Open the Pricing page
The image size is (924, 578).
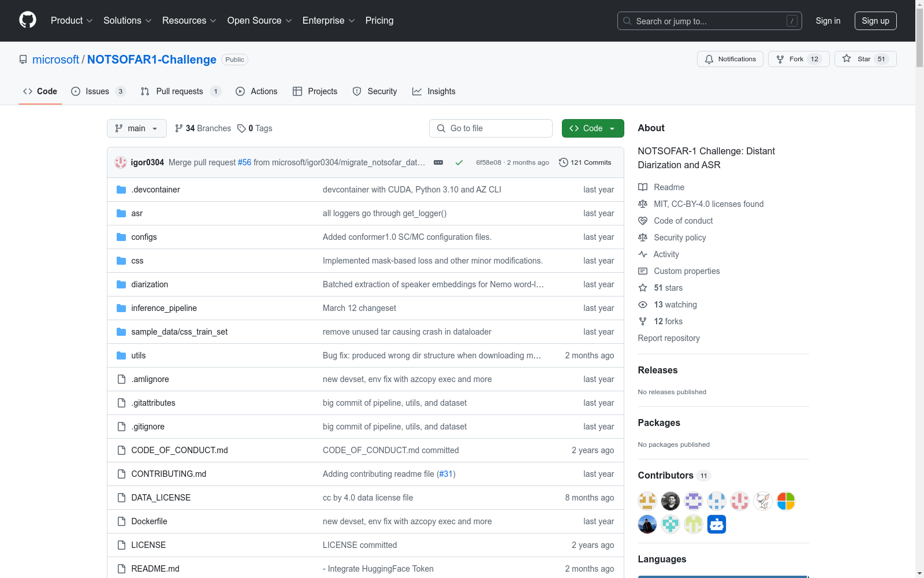pyautogui.click(x=379, y=20)
